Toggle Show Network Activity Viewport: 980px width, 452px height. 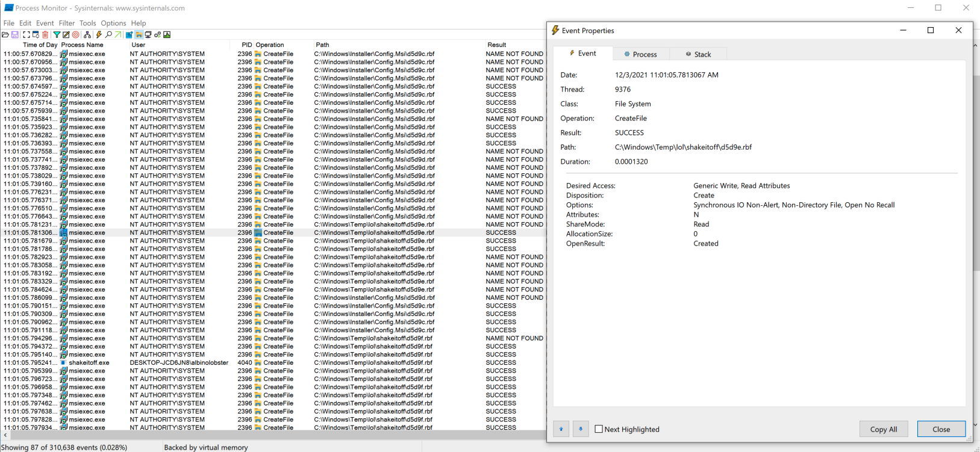click(148, 35)
